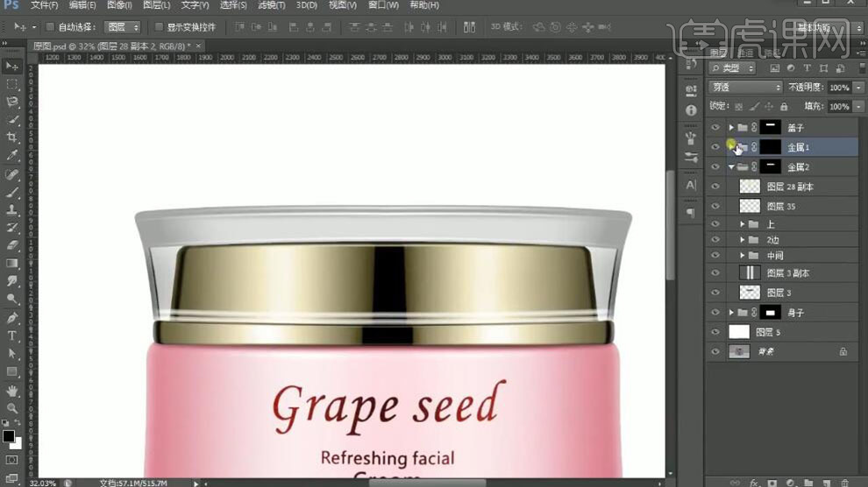
Task: Open the 填充 slider arrow
Action: point(858,106)
